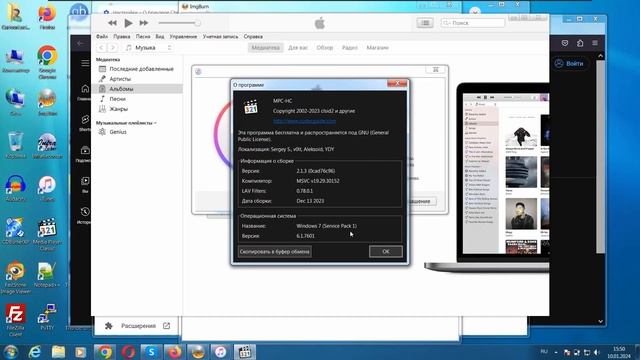Image resolution: width=640 pixels, height=360 pixels.
Task: Open Firefox desktop shortcut
Action: [x=47, y=17]
